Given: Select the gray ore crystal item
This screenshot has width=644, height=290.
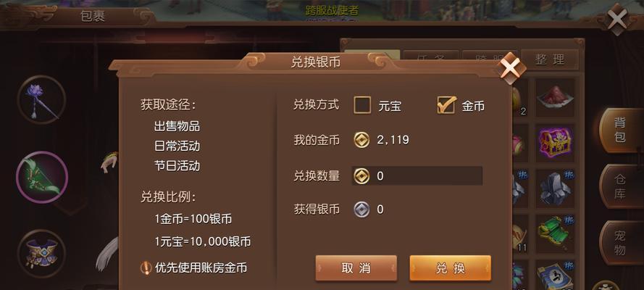Looking at the screenshot, I should 556,188.
